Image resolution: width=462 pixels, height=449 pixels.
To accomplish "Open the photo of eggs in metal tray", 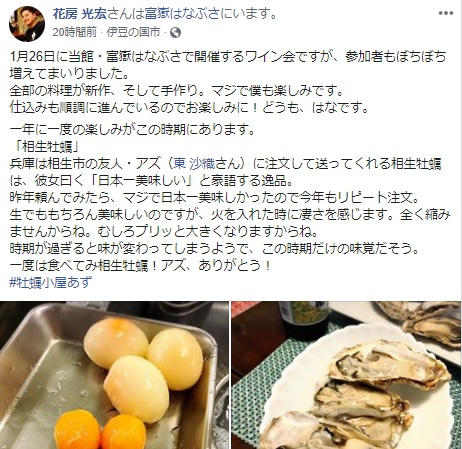I will pyautogui.click(x=114, y=375).
